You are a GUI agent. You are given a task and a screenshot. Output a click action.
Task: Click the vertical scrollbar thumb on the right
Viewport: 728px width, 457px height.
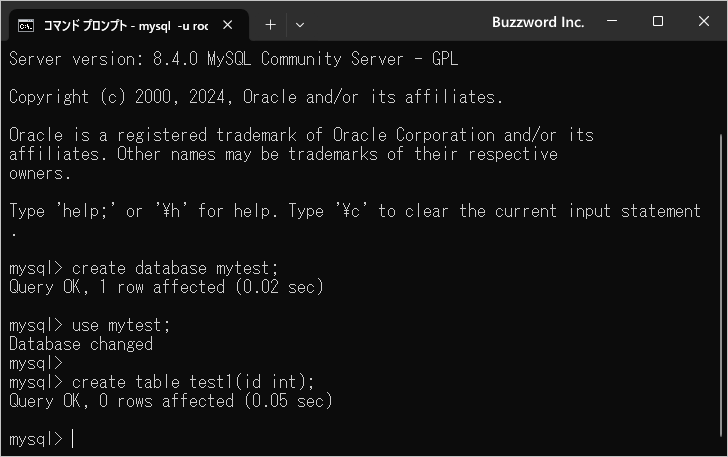point(721,285)
